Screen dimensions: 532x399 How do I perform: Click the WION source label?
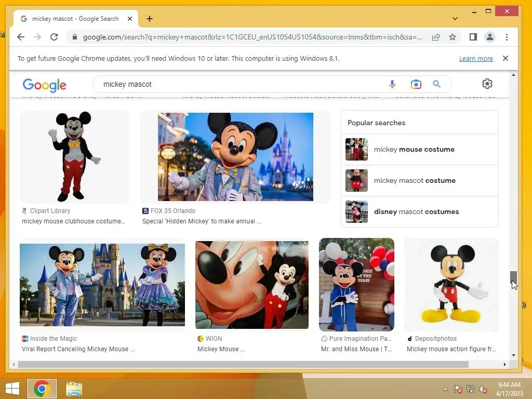[x=214, y=339]
